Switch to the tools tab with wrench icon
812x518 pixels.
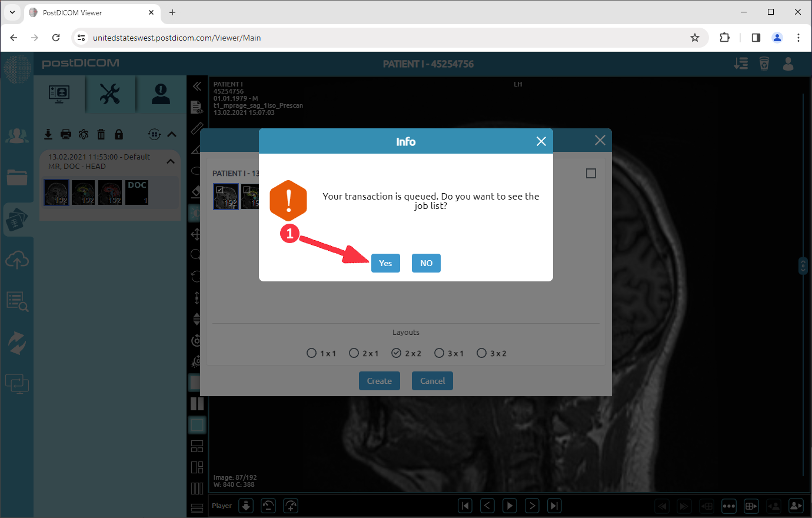(109, 94)
